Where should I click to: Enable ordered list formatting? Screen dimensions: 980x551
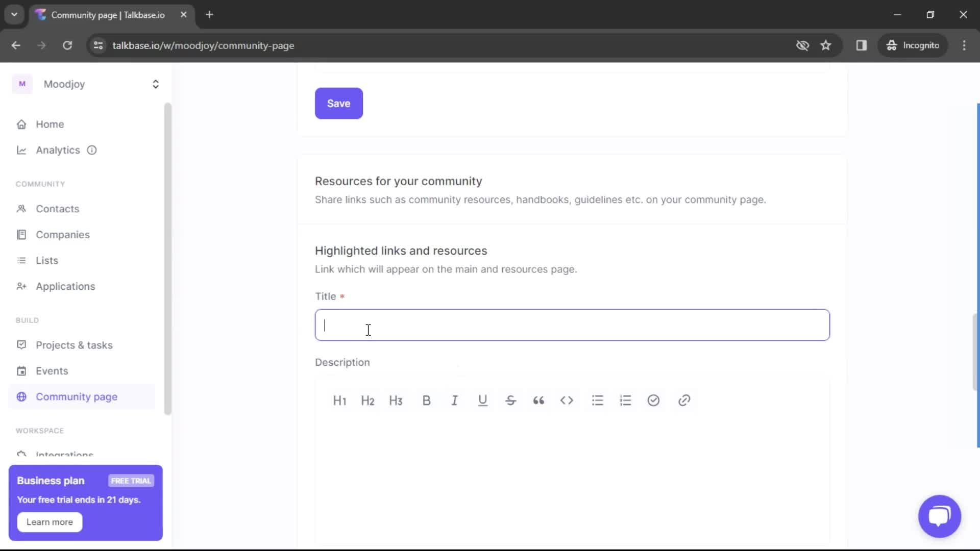[x=626, y=399]
